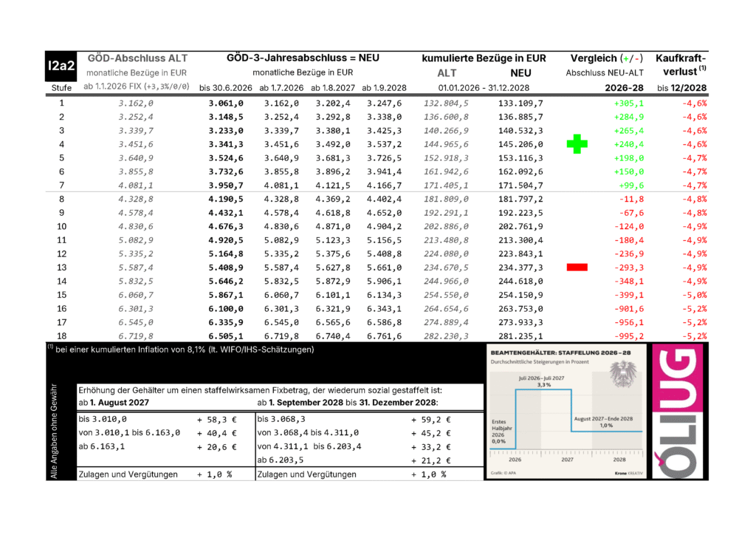
Task: Click the green plus icon
Action: click(576, 143)
